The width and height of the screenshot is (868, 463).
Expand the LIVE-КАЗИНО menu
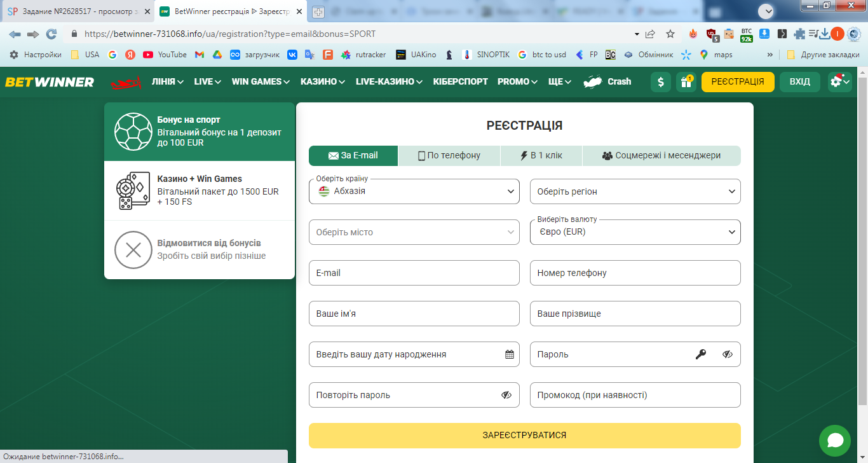(390, 81)
